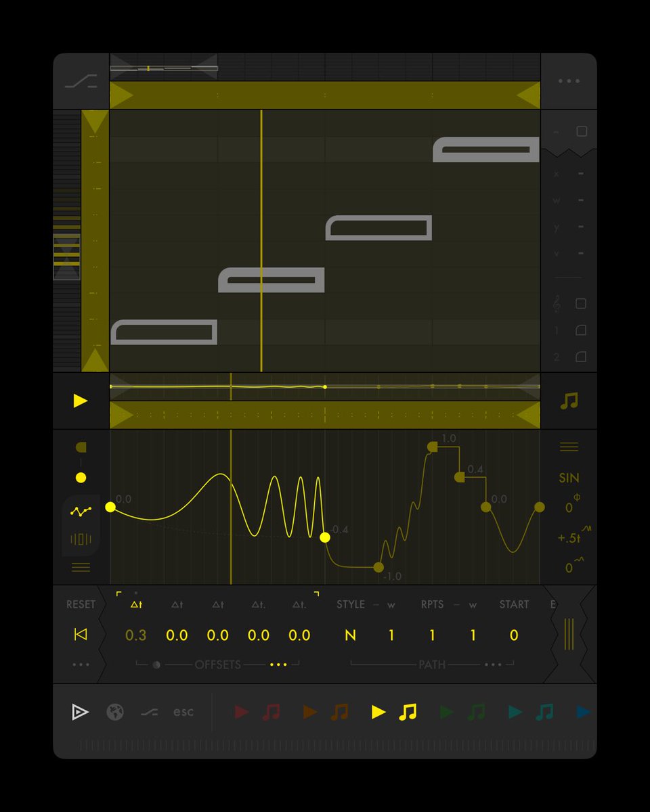Click the RESET button
This screenshot has height=812, width=650.
(x=80, y=604)
